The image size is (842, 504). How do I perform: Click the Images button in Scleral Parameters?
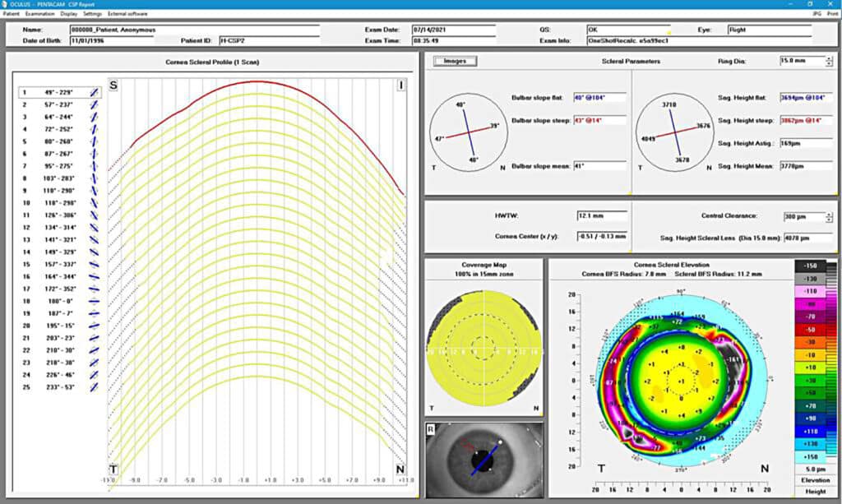coord(455,61)
